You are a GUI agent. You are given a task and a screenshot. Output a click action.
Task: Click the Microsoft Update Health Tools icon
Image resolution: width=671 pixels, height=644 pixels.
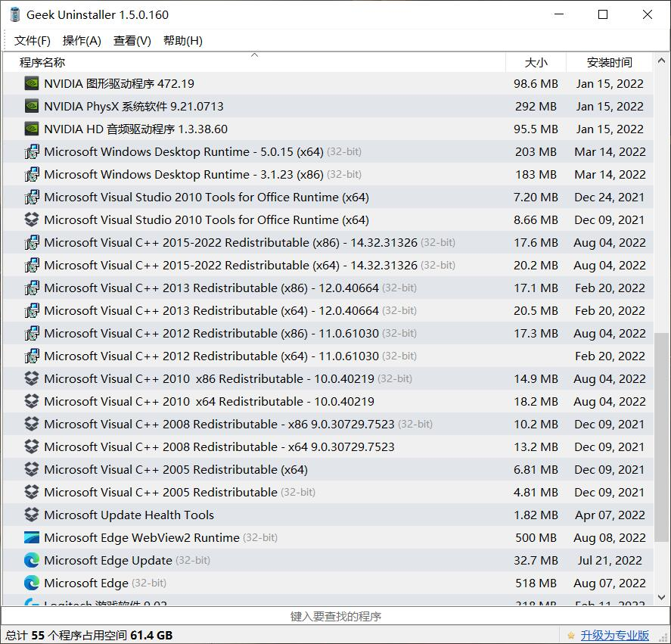32,515
